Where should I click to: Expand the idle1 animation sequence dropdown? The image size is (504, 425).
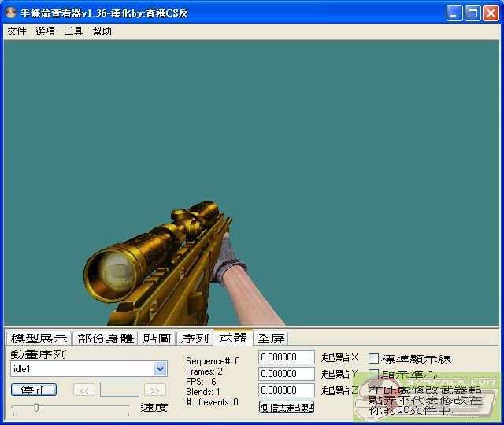click(x=161, y=368)
